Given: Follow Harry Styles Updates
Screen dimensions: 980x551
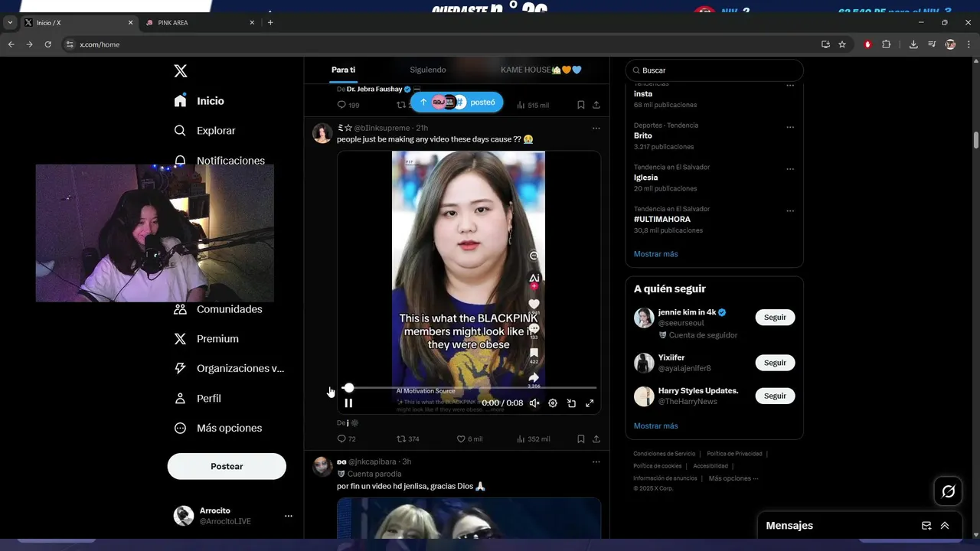Looking at the screenshot, I should pos(775,396).
